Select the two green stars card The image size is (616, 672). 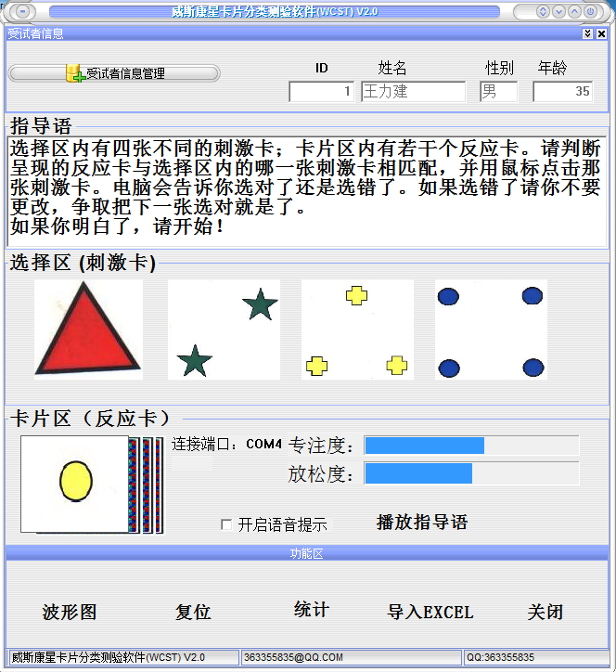click(224, 330)
